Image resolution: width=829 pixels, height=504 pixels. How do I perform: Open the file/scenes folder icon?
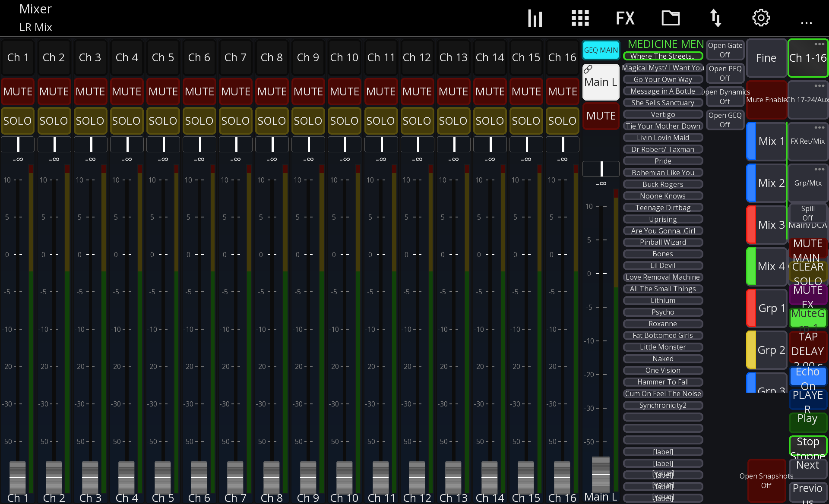coord(670,18)
